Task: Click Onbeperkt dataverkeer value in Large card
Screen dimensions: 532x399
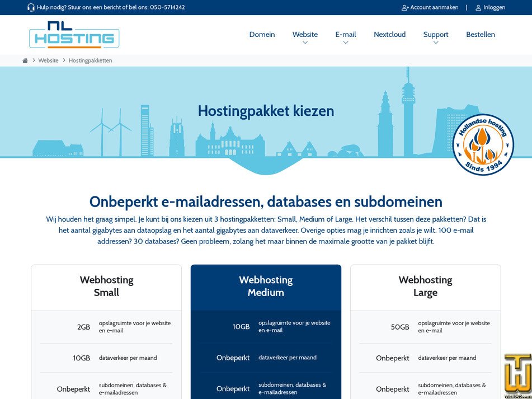Action: (393, 358)
